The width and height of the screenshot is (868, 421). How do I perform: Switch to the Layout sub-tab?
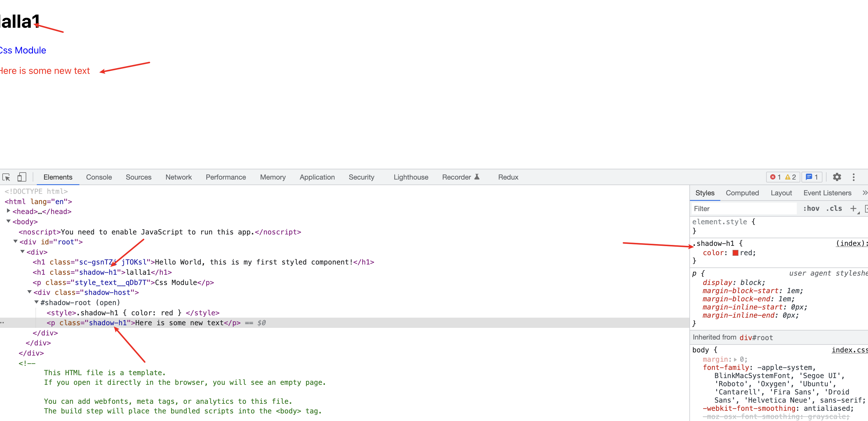(x=781, y=193)
